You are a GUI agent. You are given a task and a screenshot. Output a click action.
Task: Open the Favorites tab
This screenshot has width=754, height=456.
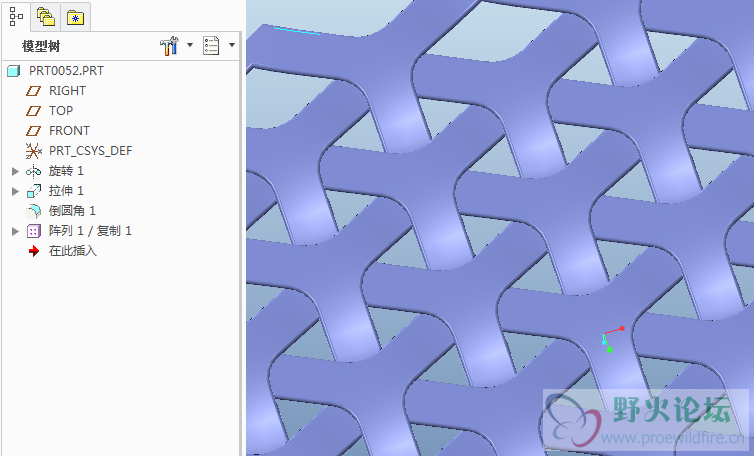(75, 18)
